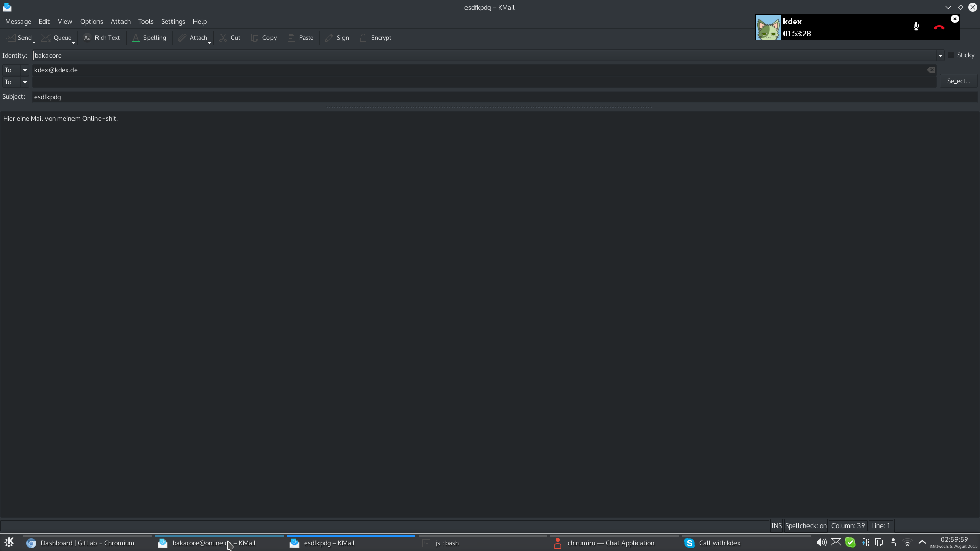Expand the Identity combo box arrow
The image size is (980, 551).
[940, 55]
